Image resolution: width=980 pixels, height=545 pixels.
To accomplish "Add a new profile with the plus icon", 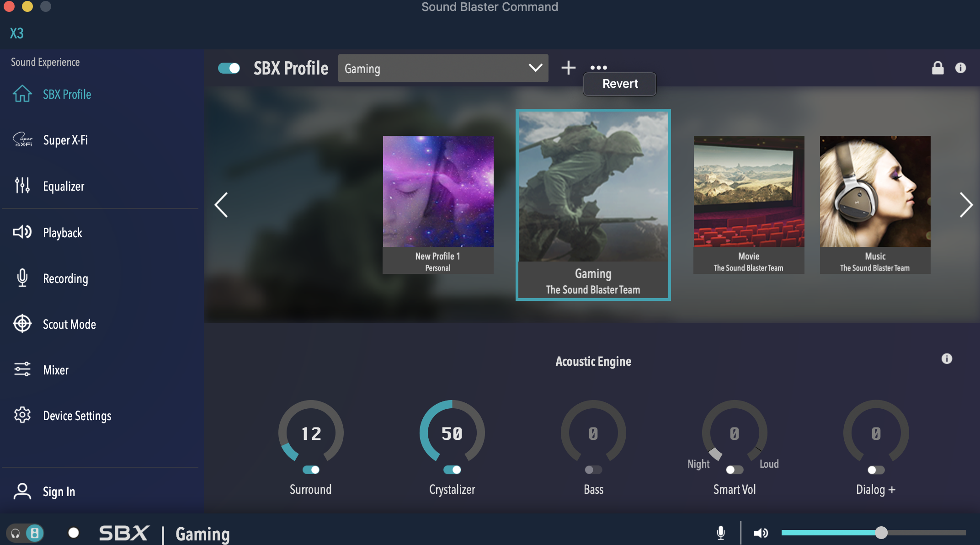I will click(x=568, y=68).
